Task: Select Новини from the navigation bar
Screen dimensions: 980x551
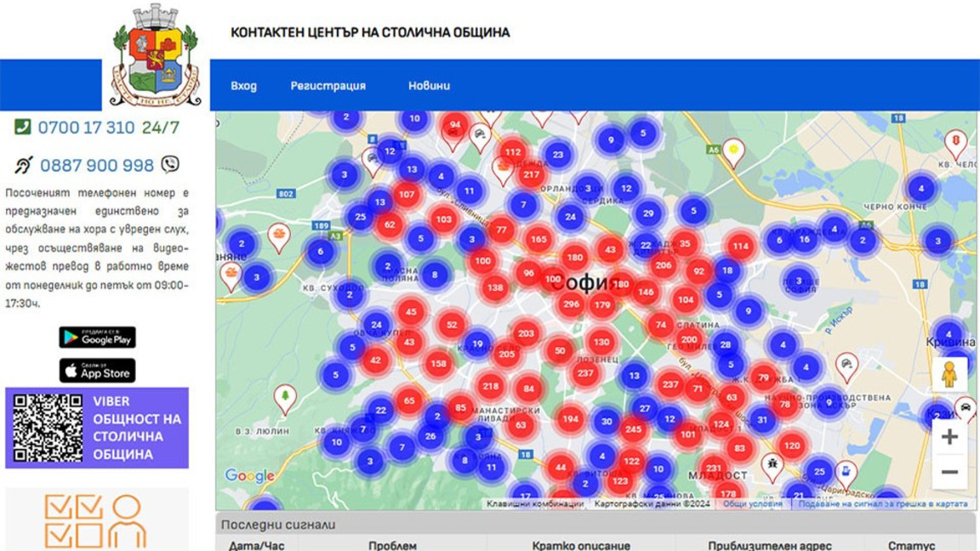Action: [429, 86]
